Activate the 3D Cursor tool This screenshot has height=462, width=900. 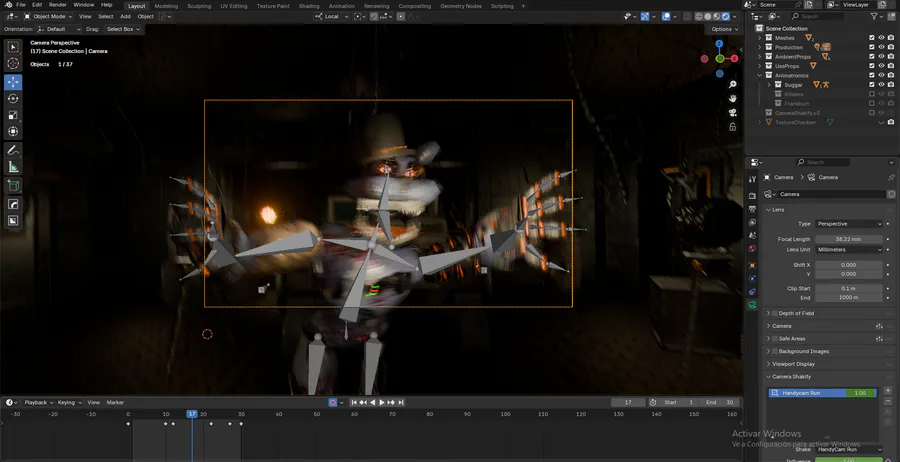[13, 64]
